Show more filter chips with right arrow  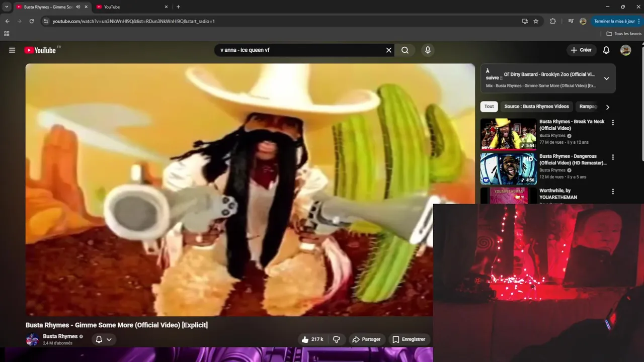click(607, 107)
